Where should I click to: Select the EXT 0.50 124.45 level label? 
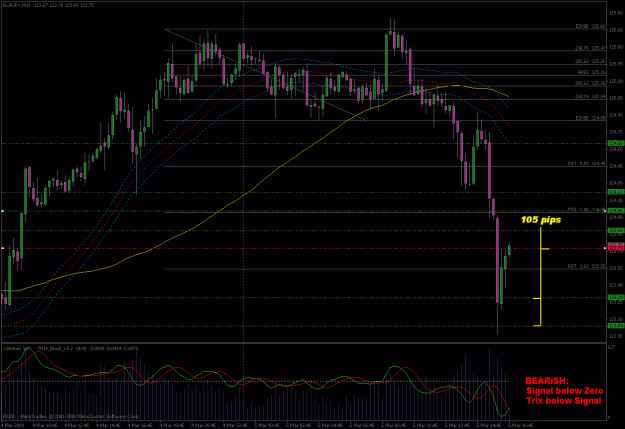[587, 163]
